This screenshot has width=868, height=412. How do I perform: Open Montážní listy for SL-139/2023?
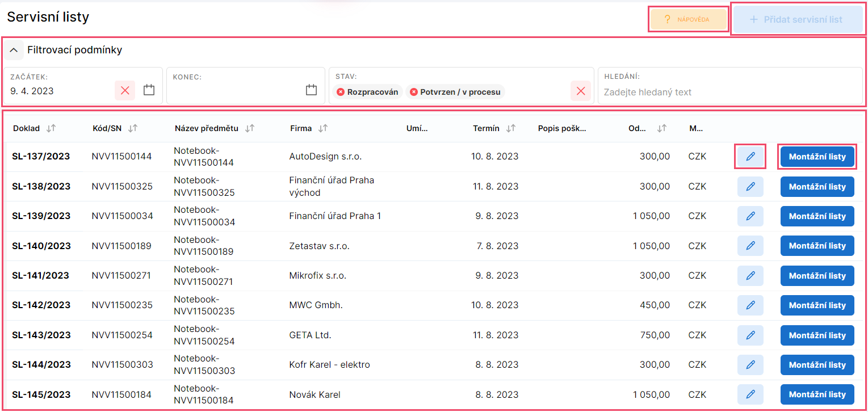click(817, 216)
